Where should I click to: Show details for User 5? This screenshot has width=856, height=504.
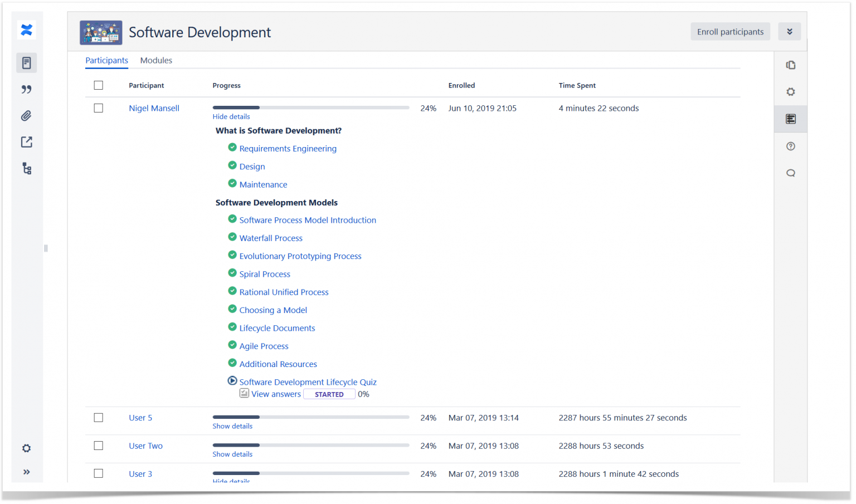pos(232,426)
